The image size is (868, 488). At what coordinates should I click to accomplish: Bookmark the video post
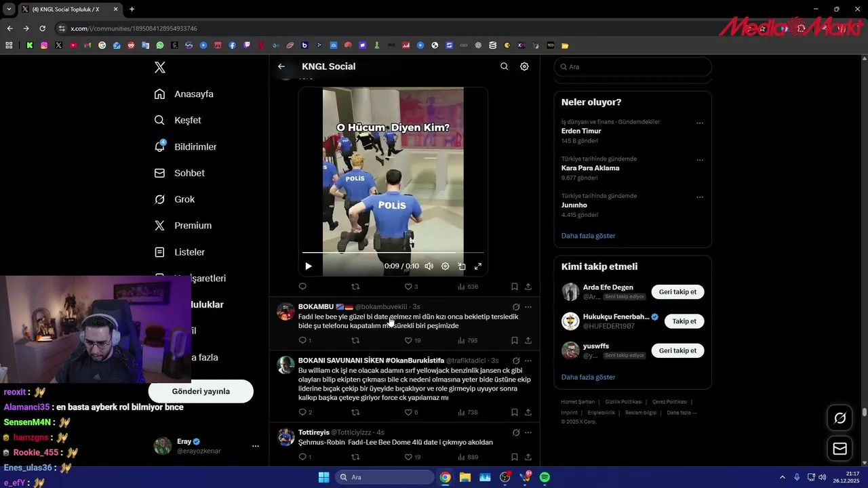515,287
